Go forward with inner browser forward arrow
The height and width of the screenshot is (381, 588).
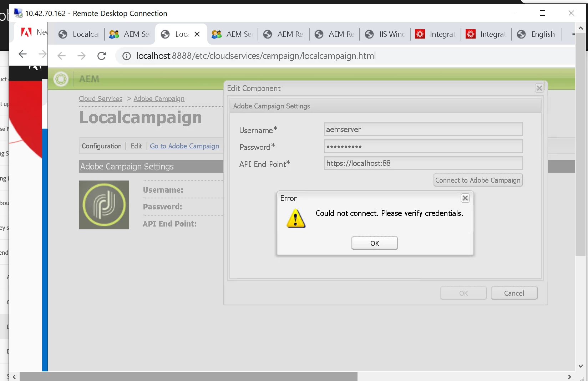tap(82, 56)
